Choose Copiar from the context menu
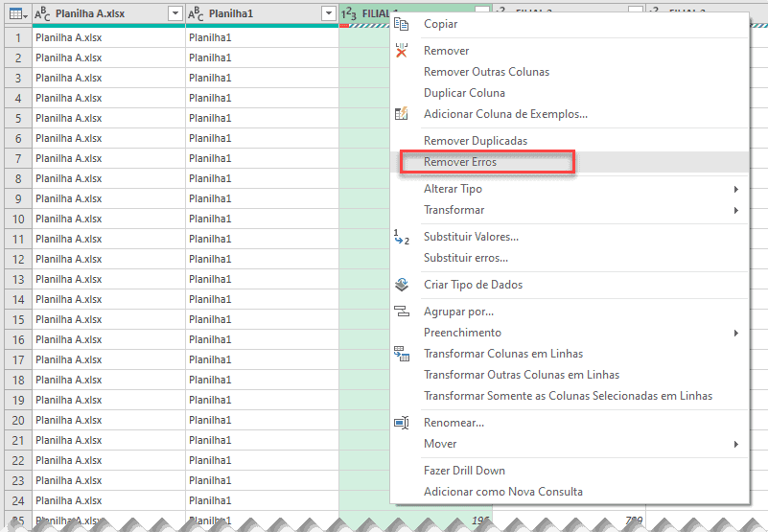This screenshot has height=532, width=768. 570,24
